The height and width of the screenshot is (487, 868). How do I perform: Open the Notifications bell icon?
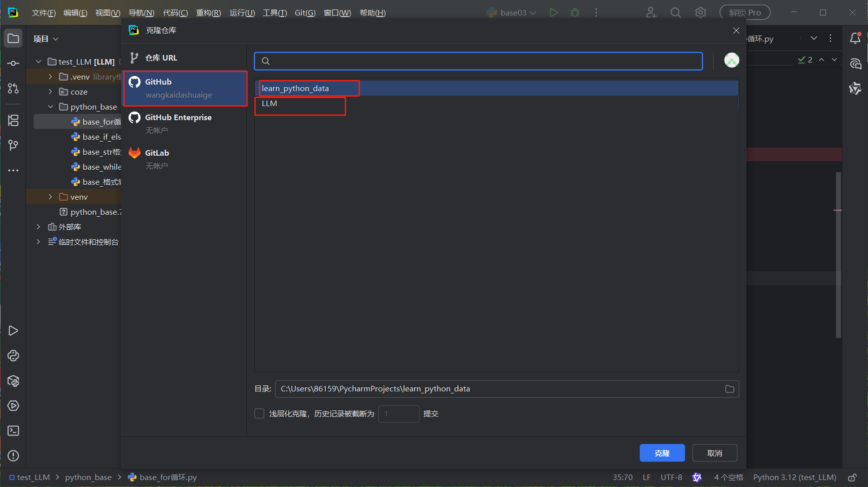point(855,39)
